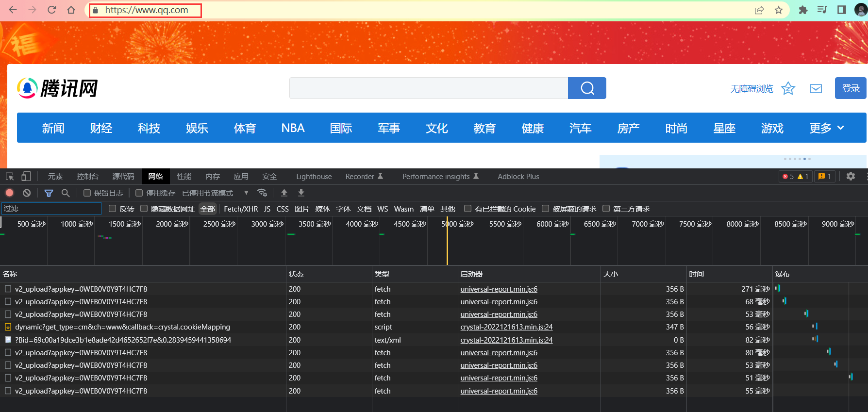Clear the network log icon

(x=27, y=193)
